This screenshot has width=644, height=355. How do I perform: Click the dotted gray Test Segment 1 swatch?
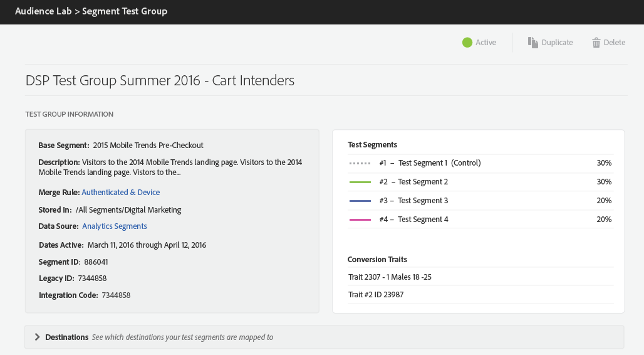360,163
